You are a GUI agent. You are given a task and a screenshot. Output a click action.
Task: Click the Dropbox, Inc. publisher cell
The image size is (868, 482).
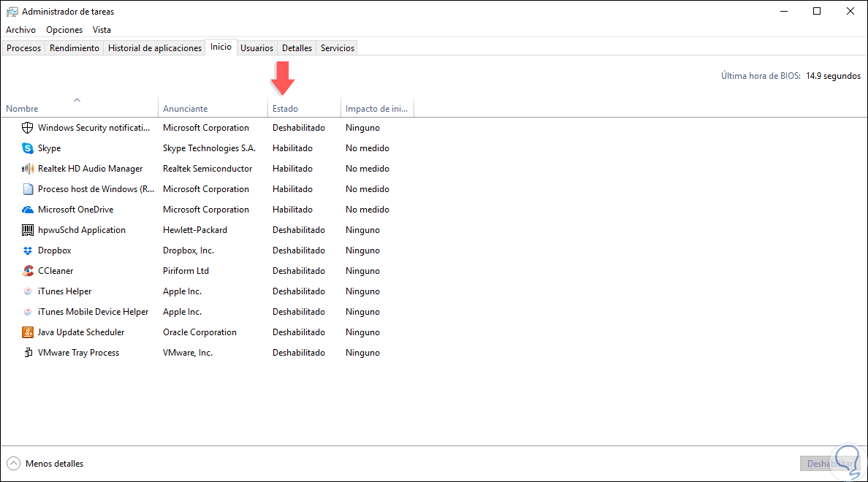[x=189, y=250]
